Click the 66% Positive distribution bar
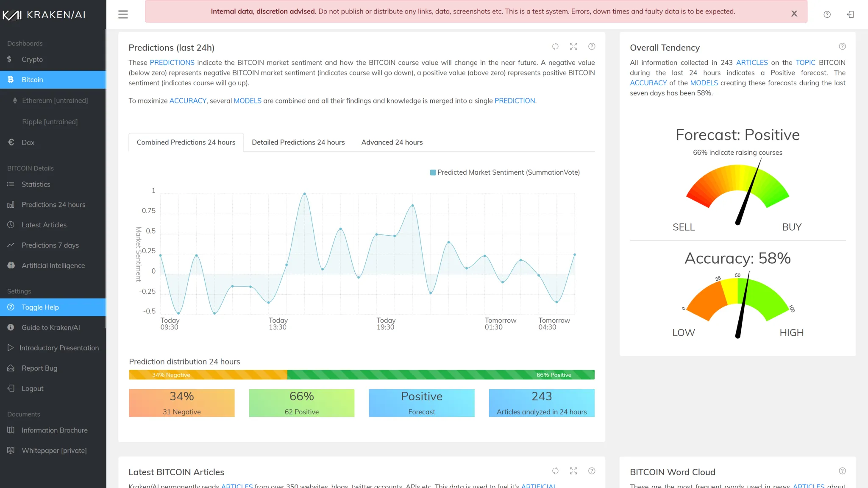 click(x=441, y=375)
